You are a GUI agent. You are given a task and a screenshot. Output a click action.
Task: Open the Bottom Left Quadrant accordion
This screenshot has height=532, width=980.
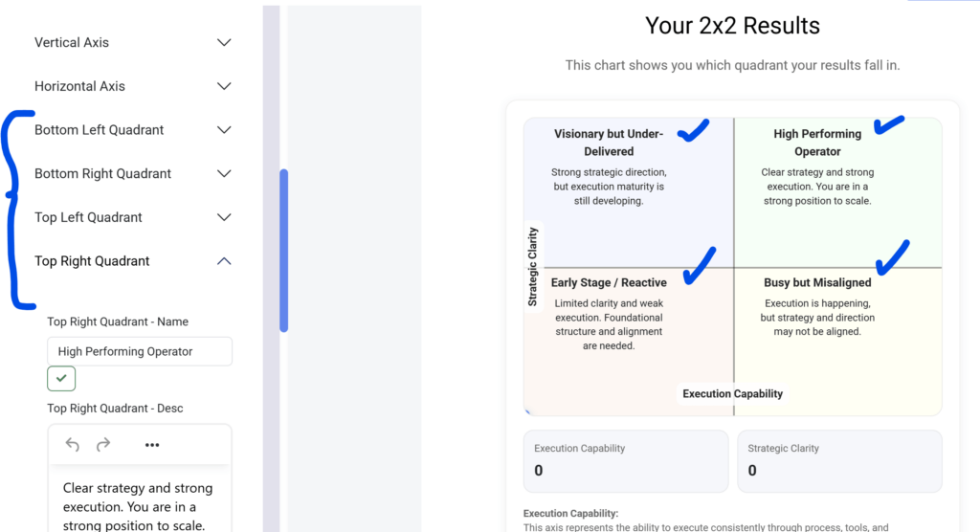pyautogui.click(x=224, y=130)
